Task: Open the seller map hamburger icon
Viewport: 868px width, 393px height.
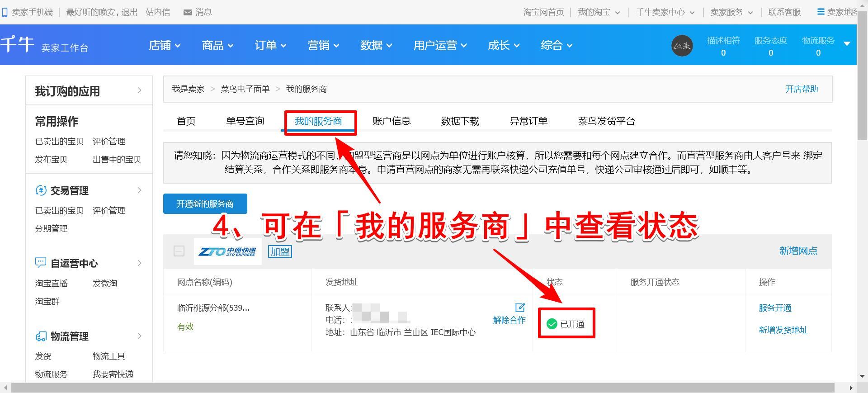Action: click(821, 12)
